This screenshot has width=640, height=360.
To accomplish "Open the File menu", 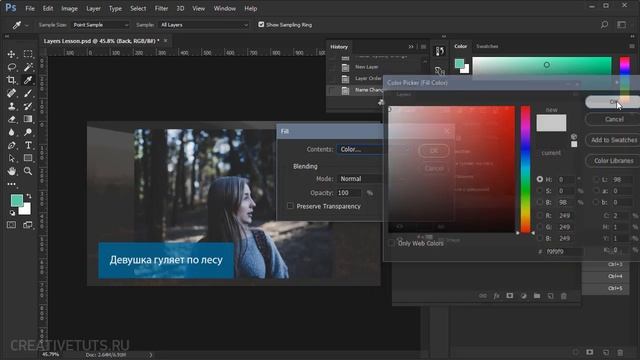I will pyautogui.click(x=30, y=9).
